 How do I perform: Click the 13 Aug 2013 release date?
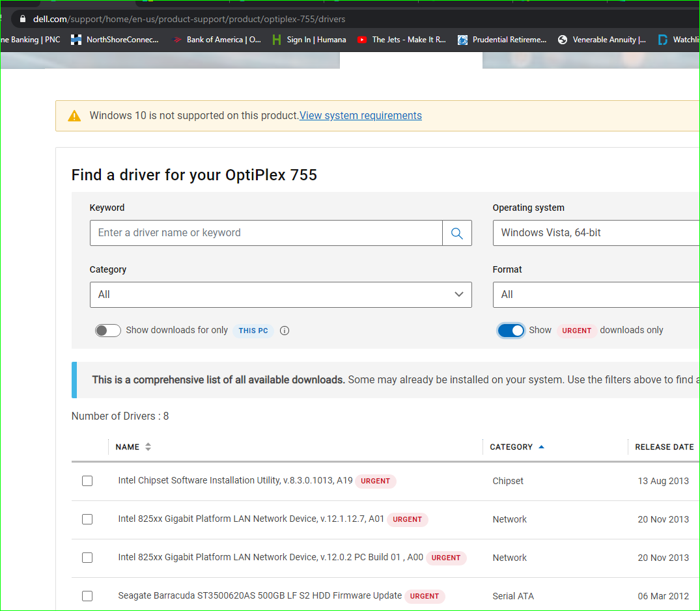(x=663, y=481)
